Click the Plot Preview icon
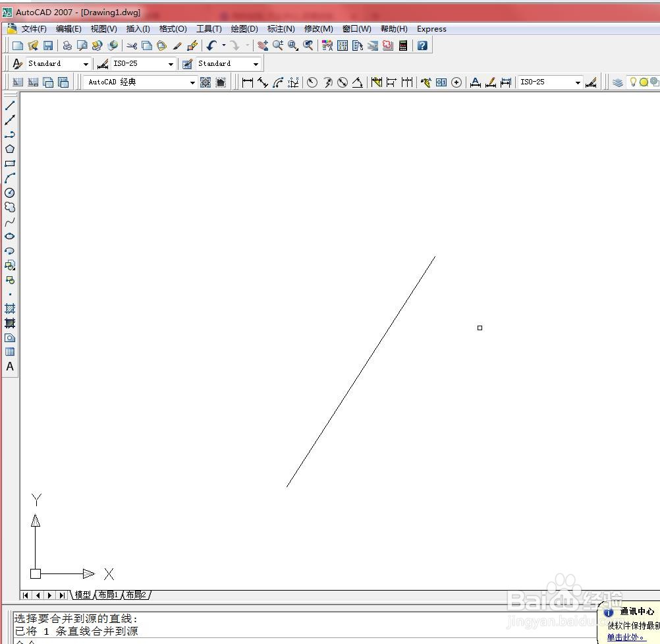The width and height of the screenshot is (660, 644). [82, 45]
